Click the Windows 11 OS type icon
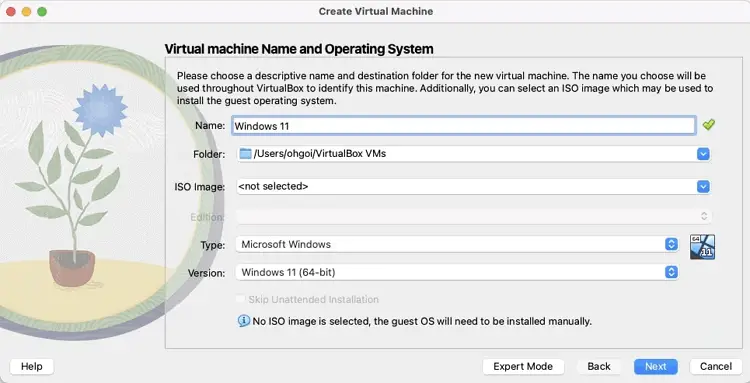This screenshot has width=750, height=383. [x=702, y=247]
